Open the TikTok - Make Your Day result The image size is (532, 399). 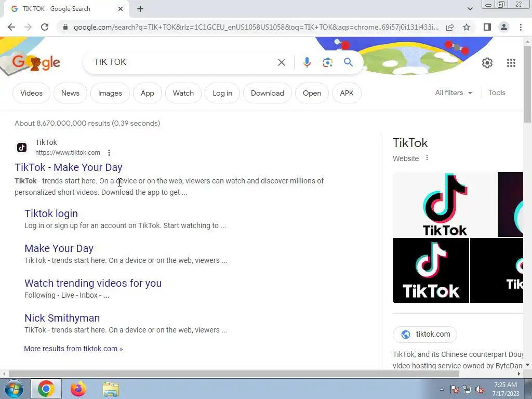pos(68,167)
